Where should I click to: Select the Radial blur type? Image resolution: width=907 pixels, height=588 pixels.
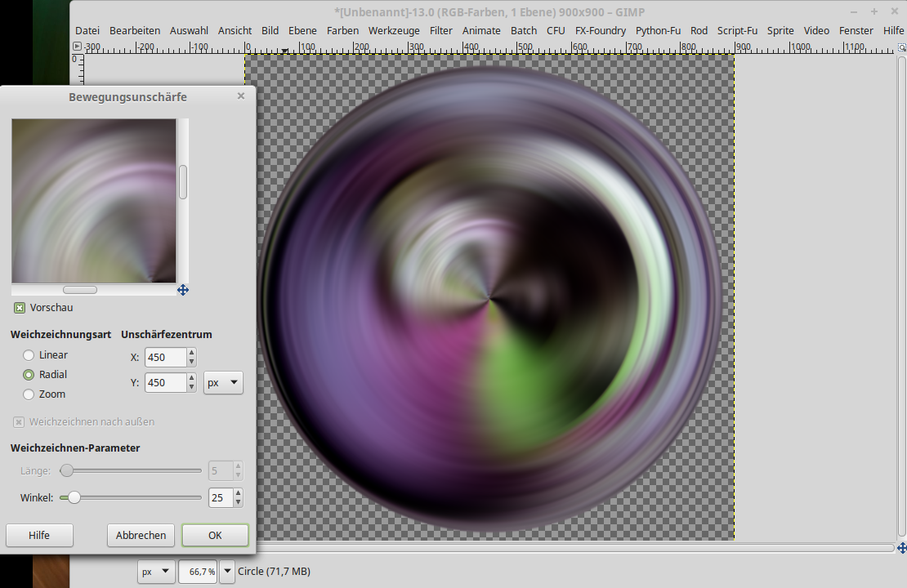(x=29, y=375)
